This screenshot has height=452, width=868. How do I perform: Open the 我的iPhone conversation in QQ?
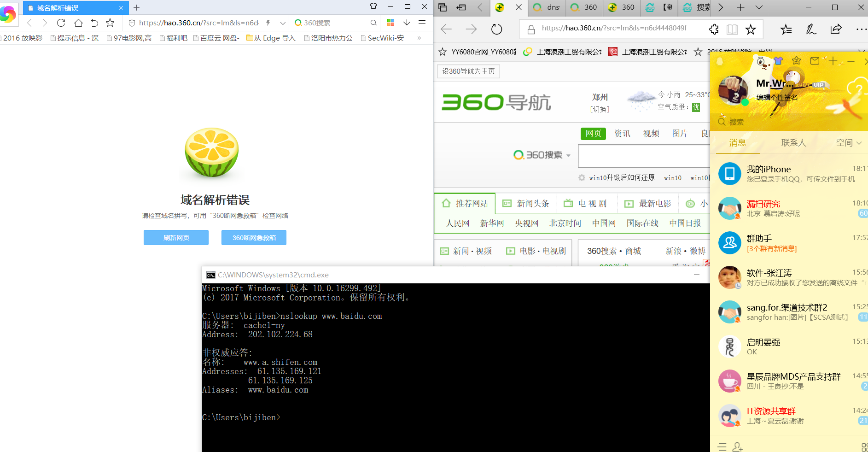(x=789, y=174)
